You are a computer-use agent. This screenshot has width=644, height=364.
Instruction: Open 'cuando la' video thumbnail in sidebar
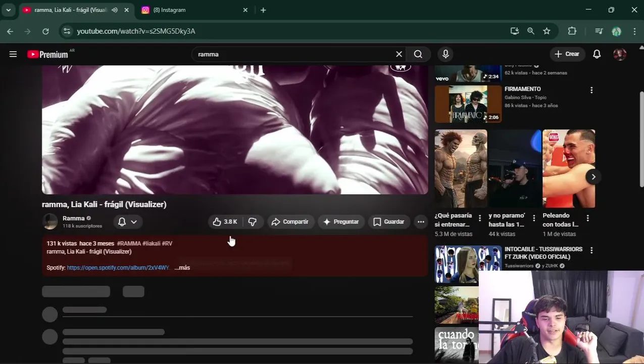[x=457, y=345]
